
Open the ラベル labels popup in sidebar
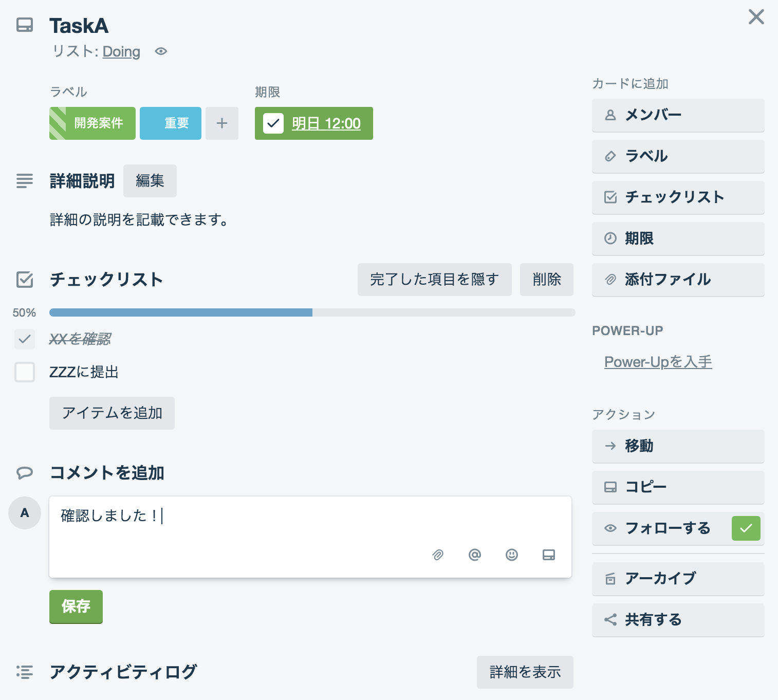coord(678,156)
